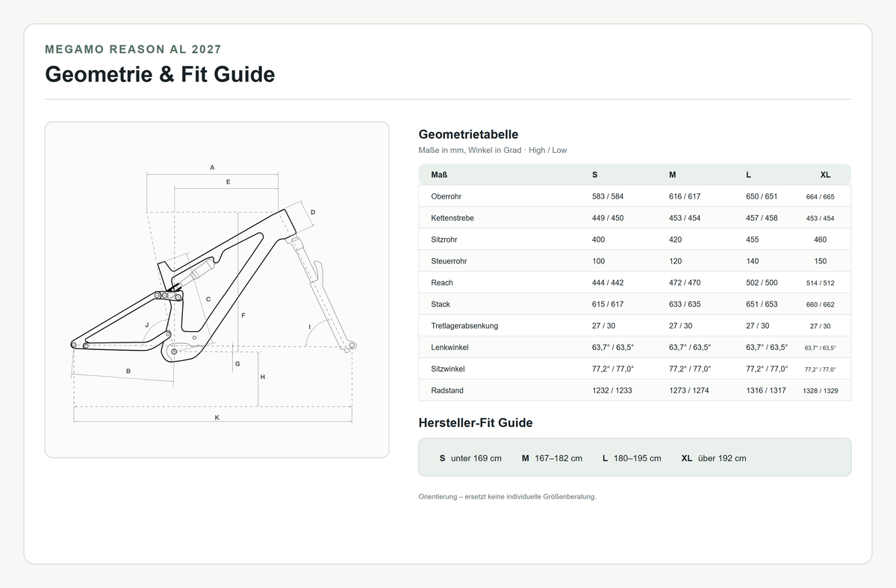Click the 'L' column header in table

748,175
